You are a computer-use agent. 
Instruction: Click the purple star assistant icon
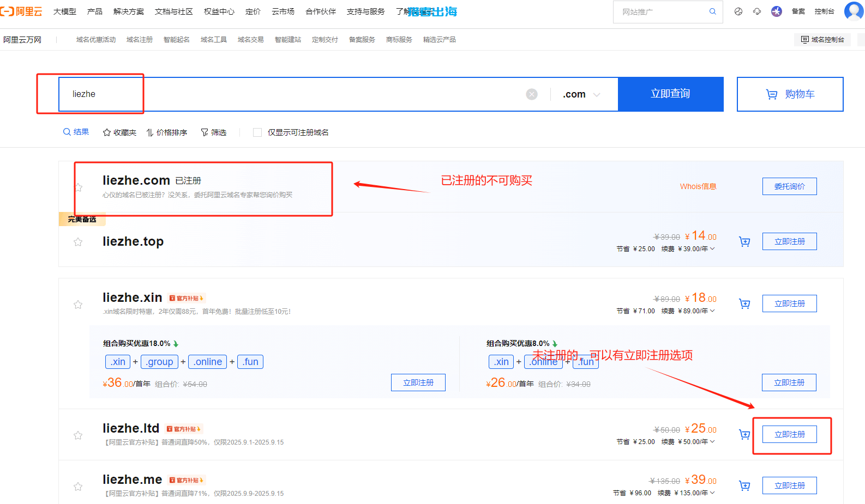pyautogui.click(x=777, y=11)
